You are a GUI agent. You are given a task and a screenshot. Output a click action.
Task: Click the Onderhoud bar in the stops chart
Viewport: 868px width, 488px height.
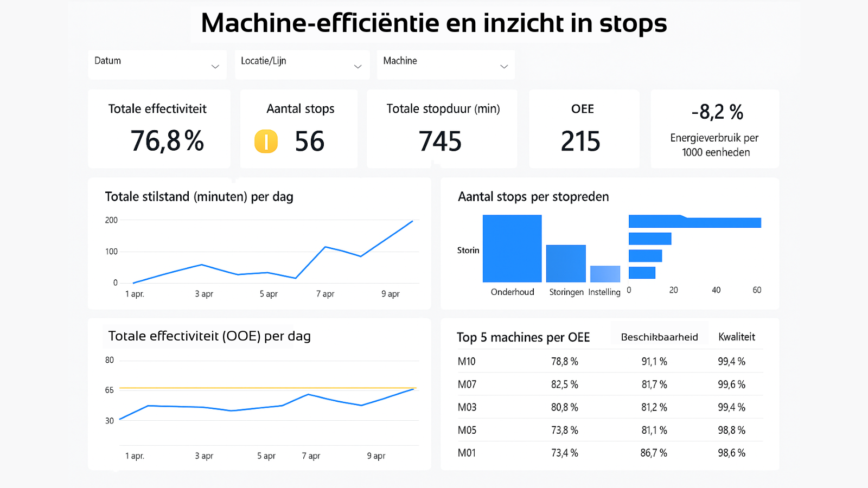tap(512, 248)
